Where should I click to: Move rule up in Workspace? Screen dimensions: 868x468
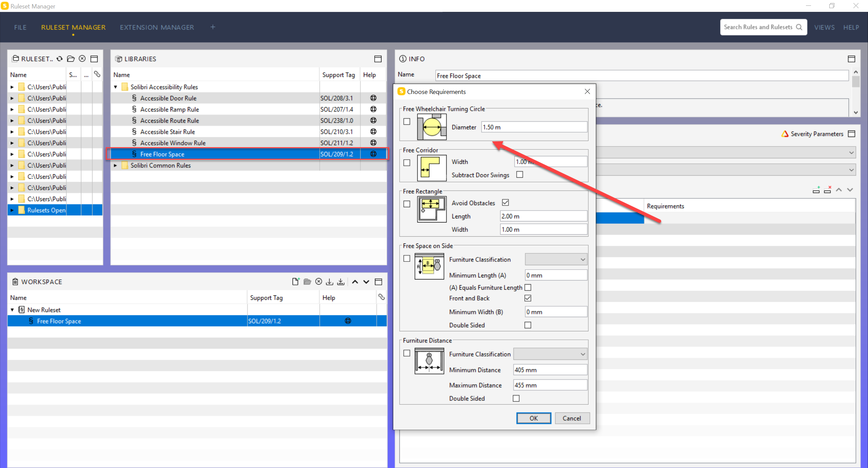pyautogui.click(x=355, y=281)
